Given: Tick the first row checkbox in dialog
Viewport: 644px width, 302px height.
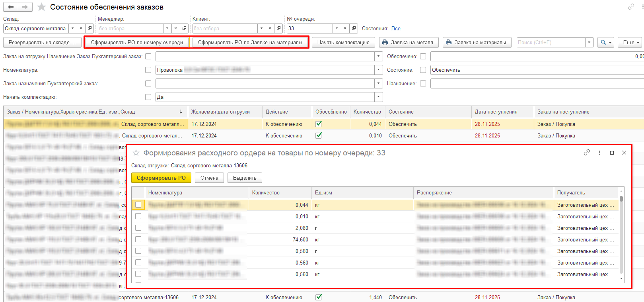Looking at the screenshot, I should pyautogui.click(x=138, y=205).
